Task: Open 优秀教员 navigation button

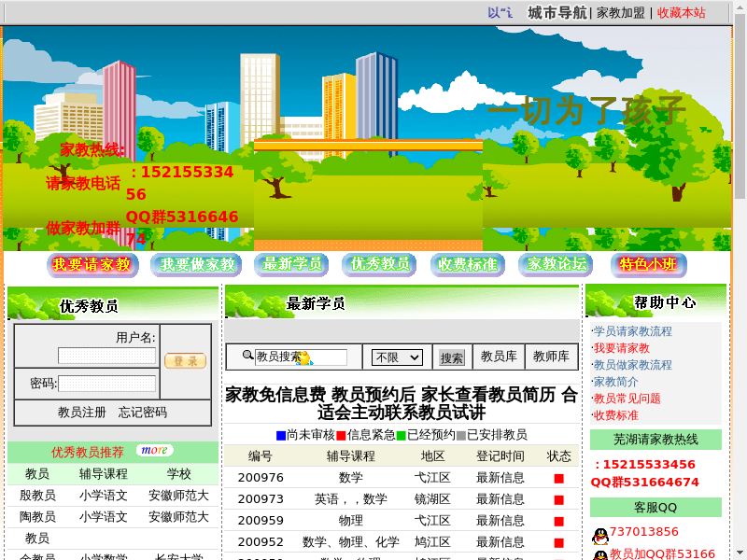Action: pyautogui.click(x=379, y=265)
